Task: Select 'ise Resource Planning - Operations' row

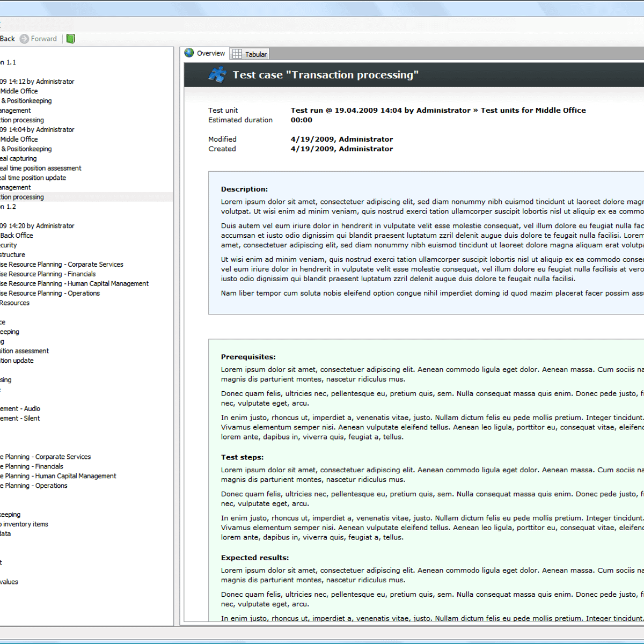Action: (x=50, y=294)
